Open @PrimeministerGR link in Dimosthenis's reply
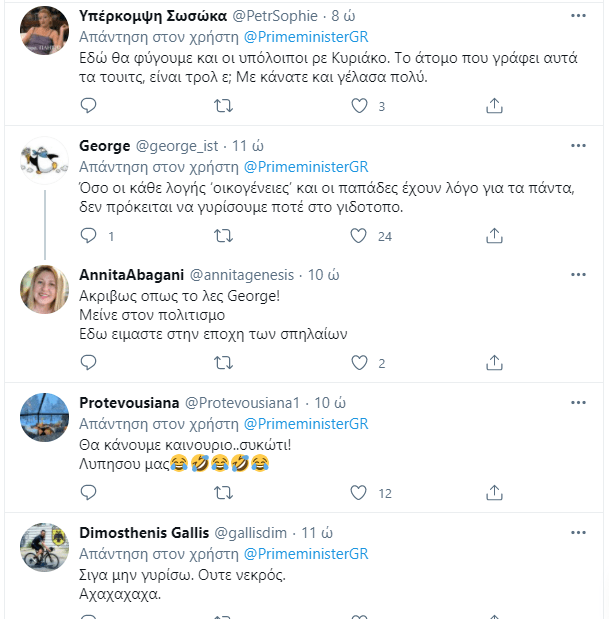 tap(305, 552)
